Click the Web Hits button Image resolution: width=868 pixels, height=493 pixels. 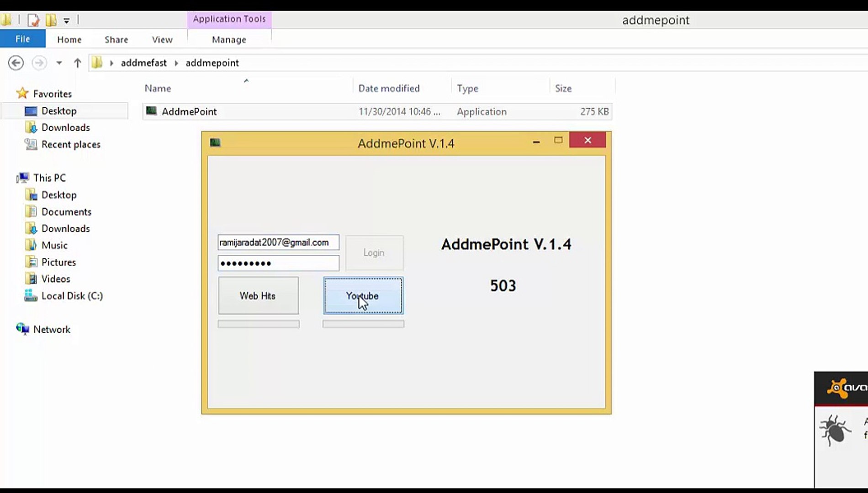point(259,295)
